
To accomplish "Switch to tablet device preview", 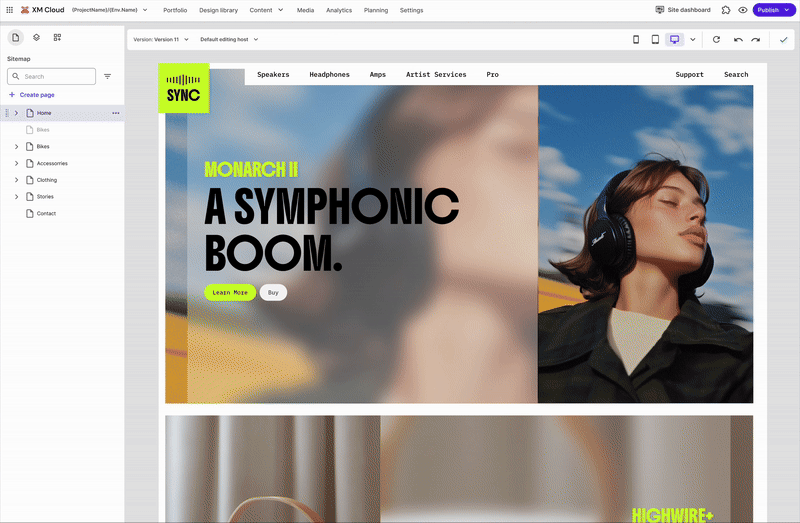I will tap(655, 39).
